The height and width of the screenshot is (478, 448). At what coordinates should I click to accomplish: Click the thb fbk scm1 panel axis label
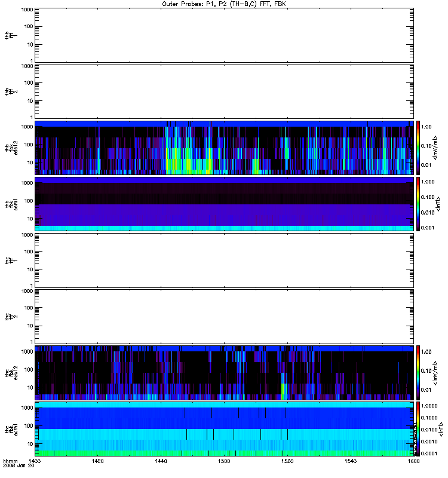point(11,204)
